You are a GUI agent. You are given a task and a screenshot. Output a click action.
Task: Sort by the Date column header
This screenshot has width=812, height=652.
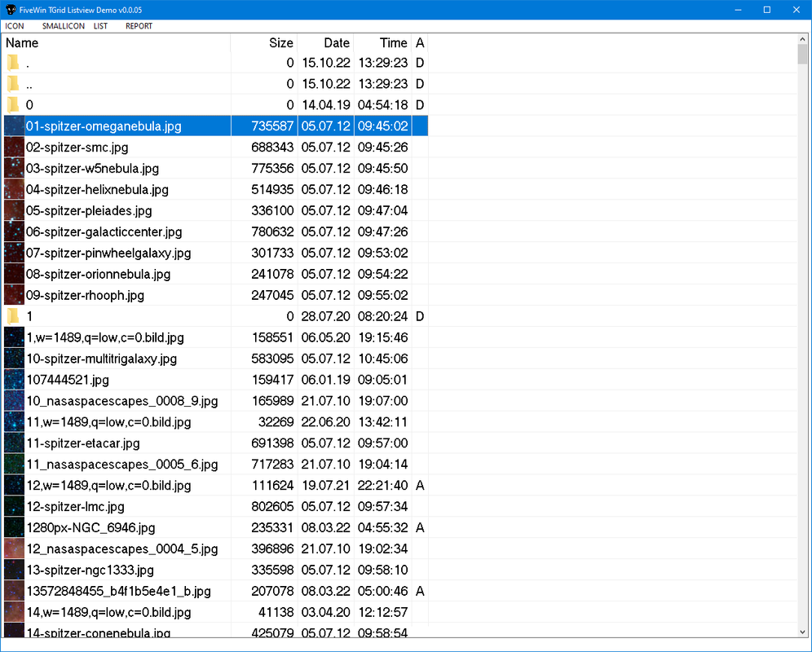(x=326, y=43)
